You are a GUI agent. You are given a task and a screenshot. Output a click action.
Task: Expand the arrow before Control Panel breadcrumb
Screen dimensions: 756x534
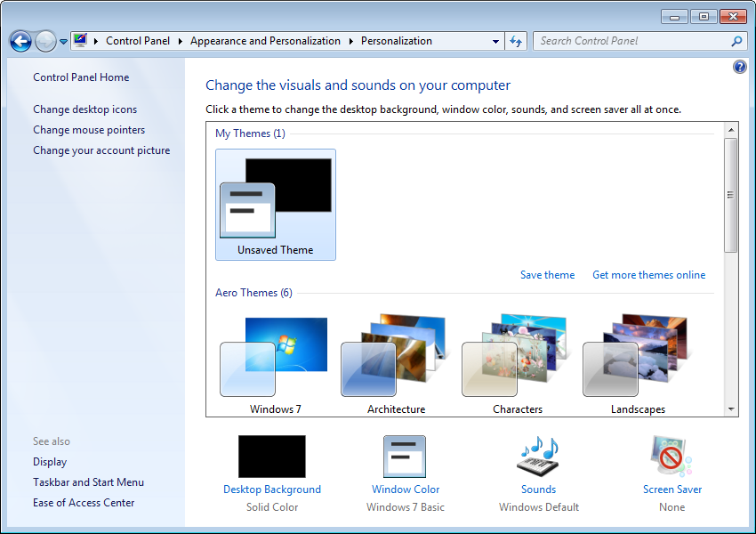(x=96, y=42)
